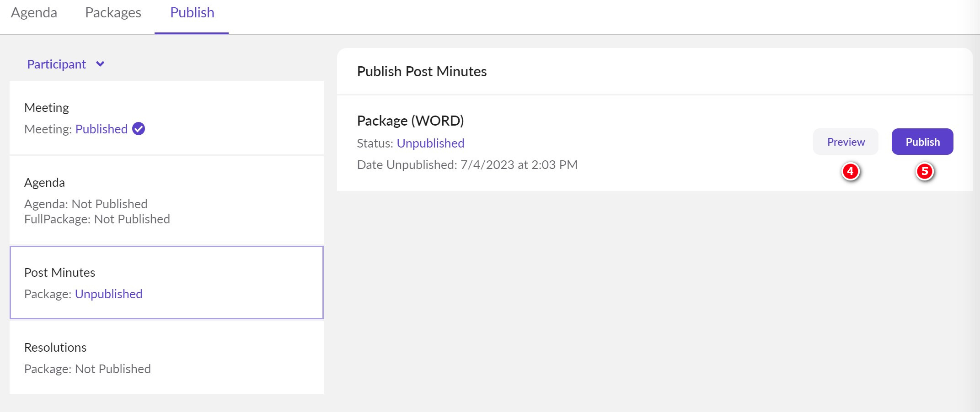The image size is (980, 412).
Task: Select the Publish tab
Action: pos(192,13)
